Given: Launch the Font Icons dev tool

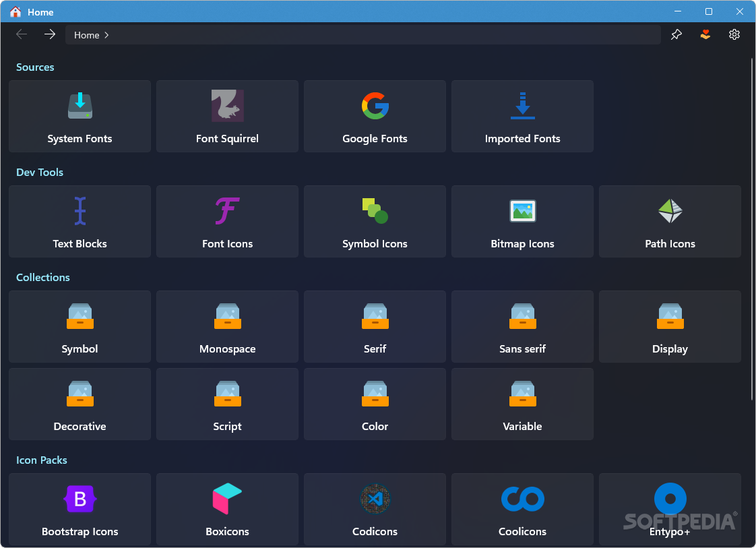Looking at the screenshot, I should 227,221.
